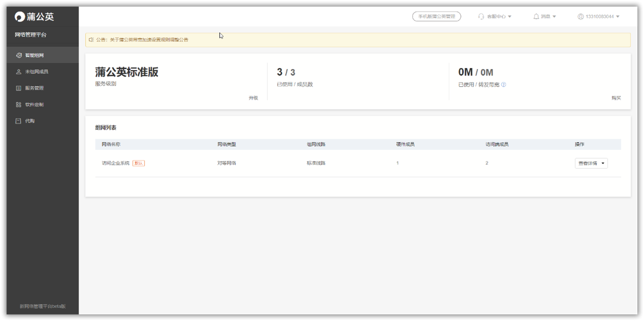Expand the 消息 dropdown arrow
This screenshot has width=644, height=321.
pos(554,17)
